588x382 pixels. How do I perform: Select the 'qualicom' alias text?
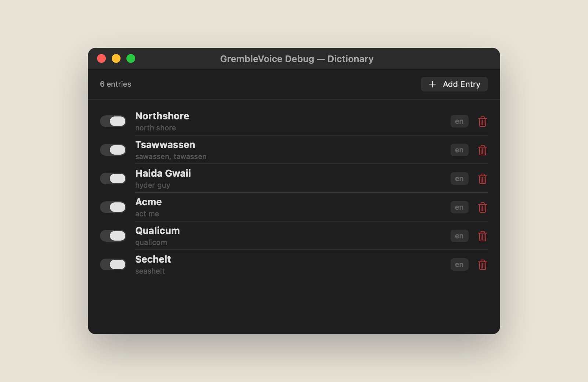pos(151,242)
